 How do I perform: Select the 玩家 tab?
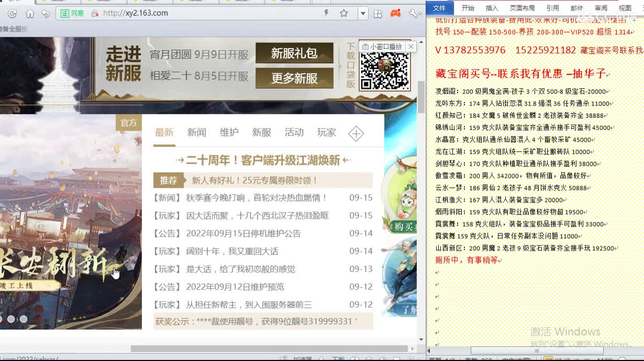(x=326, y=132)
